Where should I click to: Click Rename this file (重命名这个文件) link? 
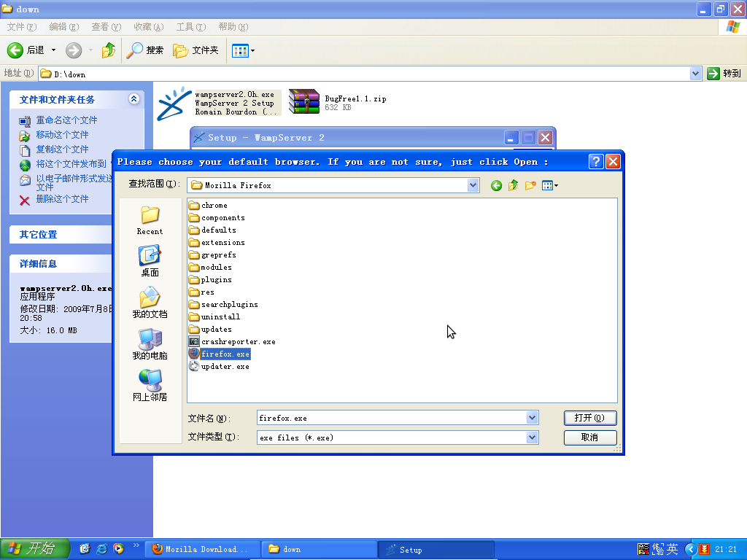point(66,120)
